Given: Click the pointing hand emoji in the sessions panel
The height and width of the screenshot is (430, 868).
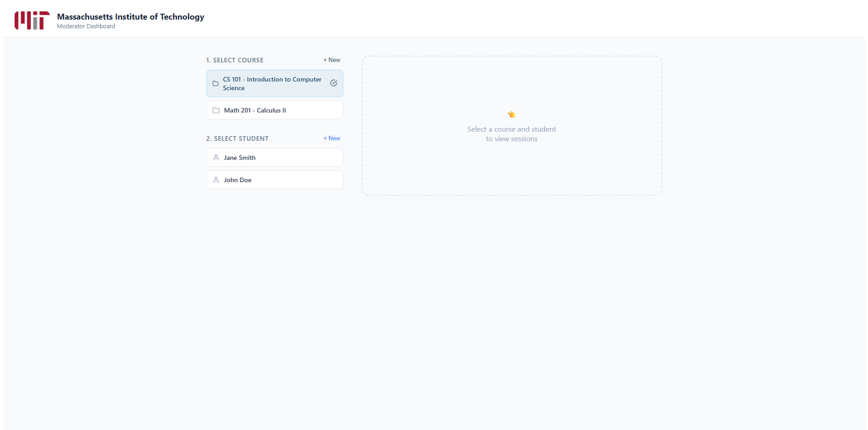Looking at the screenshot, I should pyautogui.click(x=511, y=114).
